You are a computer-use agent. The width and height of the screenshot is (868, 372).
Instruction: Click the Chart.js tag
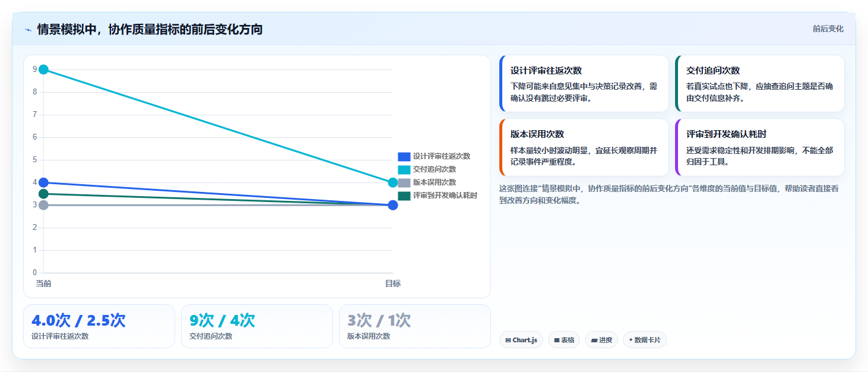pos(521,340)
